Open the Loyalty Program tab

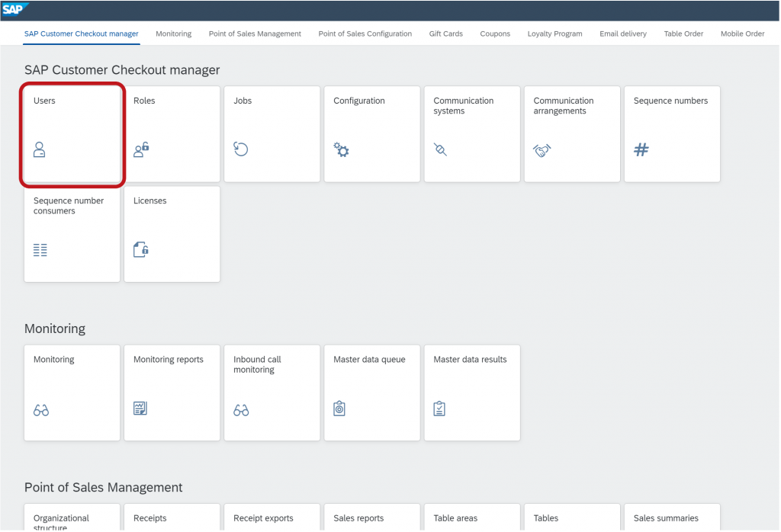point(555,34)
